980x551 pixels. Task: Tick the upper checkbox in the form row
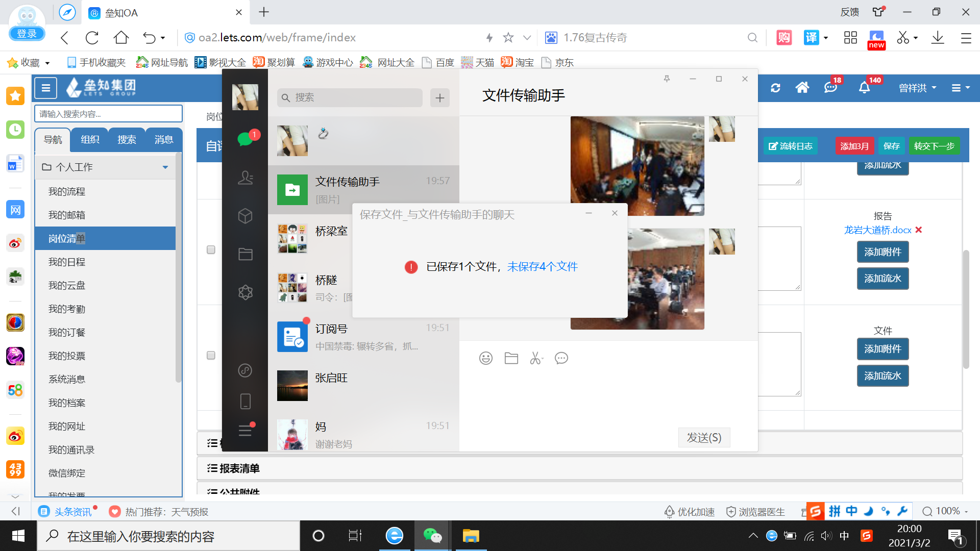click(x=211, y=249)
